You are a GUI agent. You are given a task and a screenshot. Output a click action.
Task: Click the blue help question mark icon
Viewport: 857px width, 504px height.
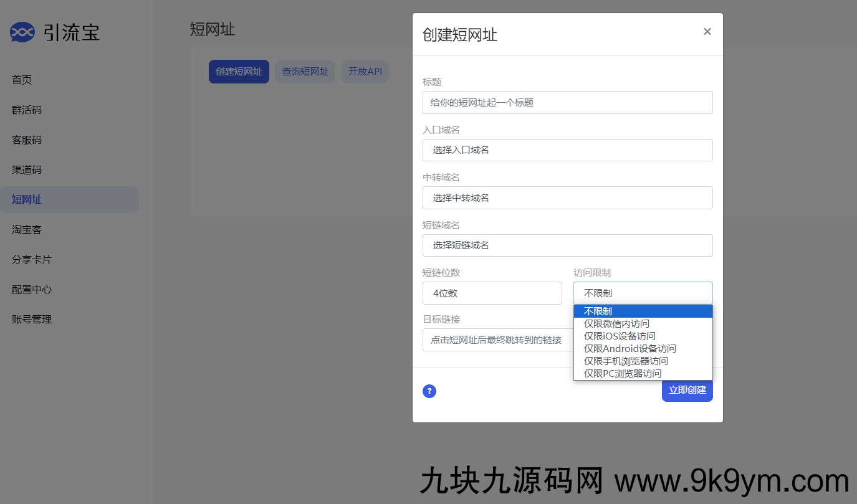click(429, 391)
